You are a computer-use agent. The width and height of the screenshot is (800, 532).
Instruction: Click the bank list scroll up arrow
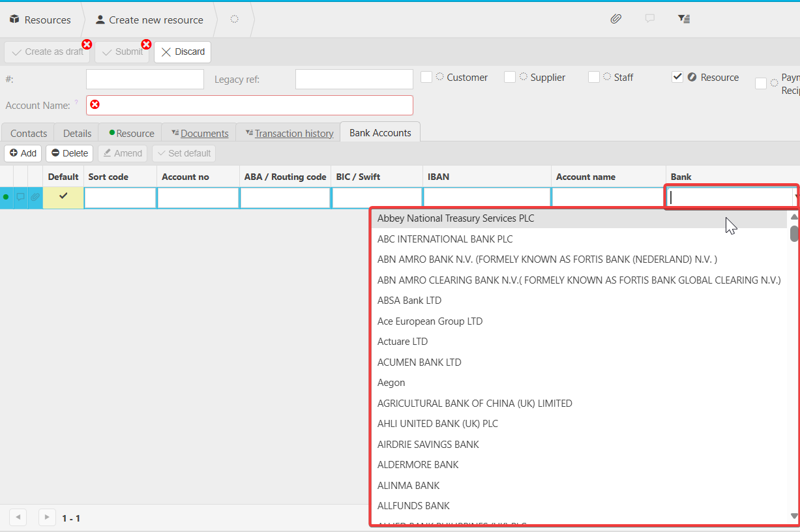point(794,216)
